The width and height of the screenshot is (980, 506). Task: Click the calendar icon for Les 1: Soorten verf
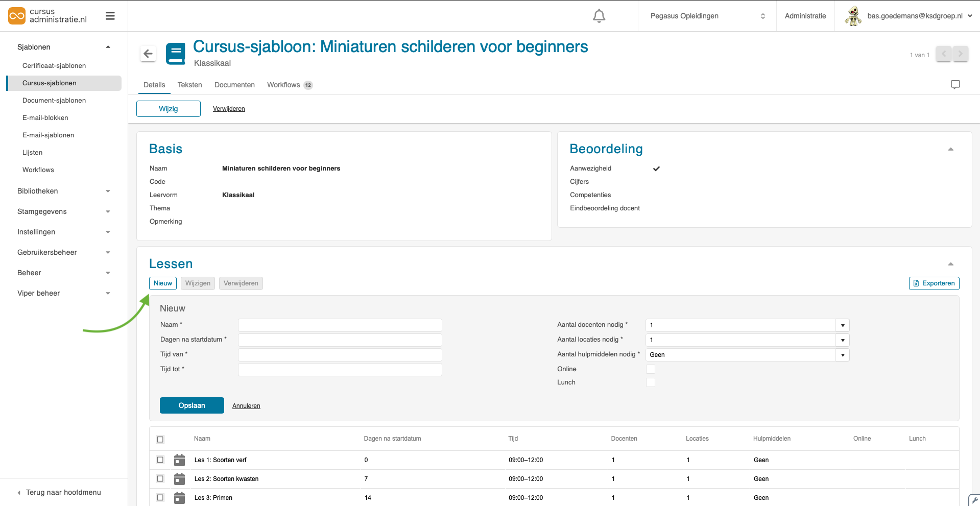179,460
